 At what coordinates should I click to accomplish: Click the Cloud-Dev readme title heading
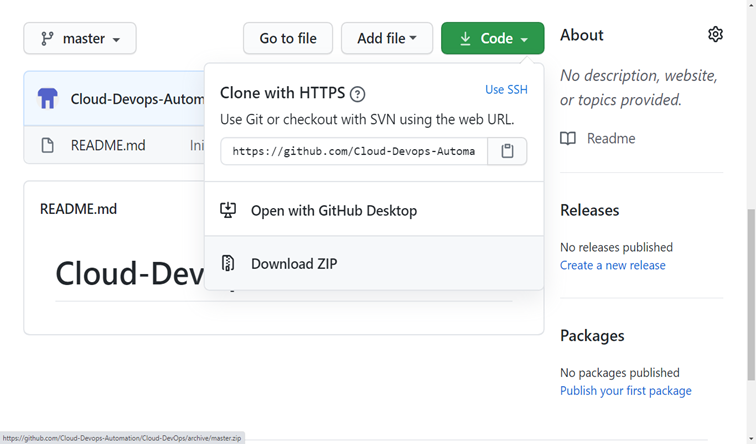coord(130,273)
